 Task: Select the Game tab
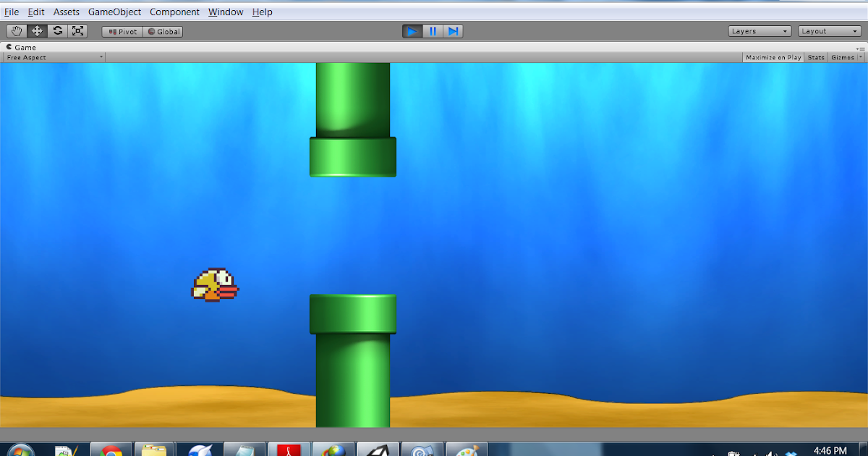pyautogui.click(x=22, y=47)
